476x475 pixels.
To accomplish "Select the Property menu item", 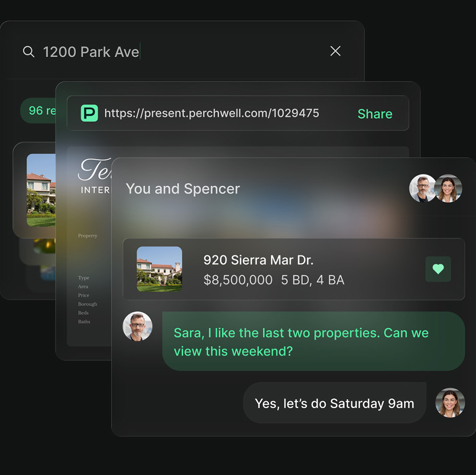I will (87, 235).
